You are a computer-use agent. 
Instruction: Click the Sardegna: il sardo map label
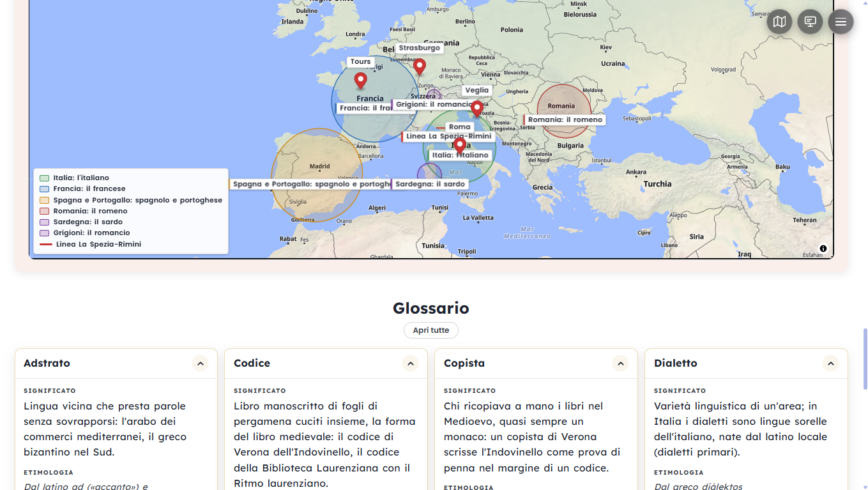pos(429,184)
